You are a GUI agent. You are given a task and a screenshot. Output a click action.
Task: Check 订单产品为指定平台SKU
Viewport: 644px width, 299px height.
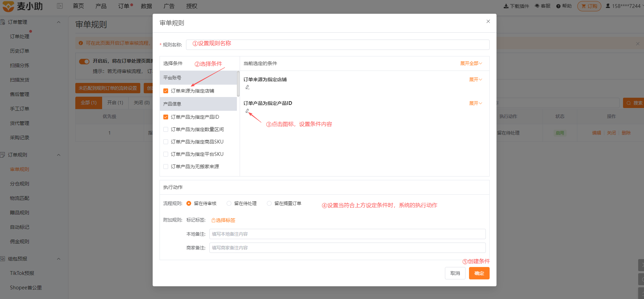[x=166, y=154]
